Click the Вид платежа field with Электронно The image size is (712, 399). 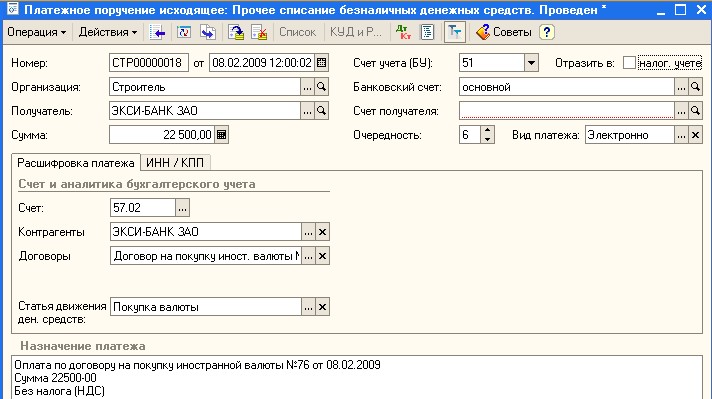coord(630,135)
